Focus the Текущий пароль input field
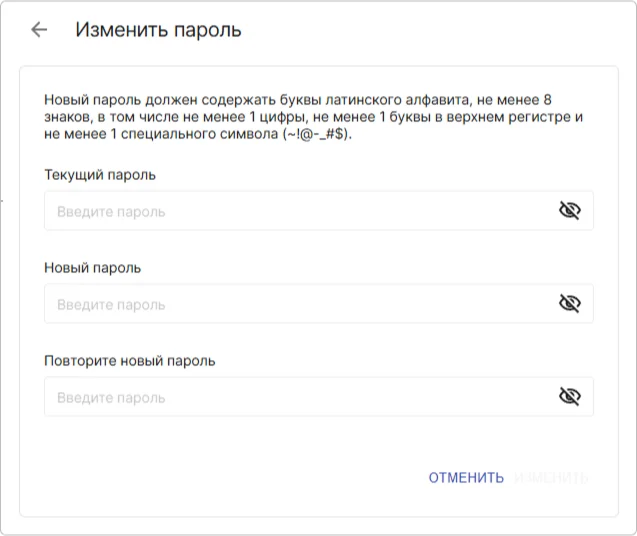The image size is (637, 536). click(300, 211)
